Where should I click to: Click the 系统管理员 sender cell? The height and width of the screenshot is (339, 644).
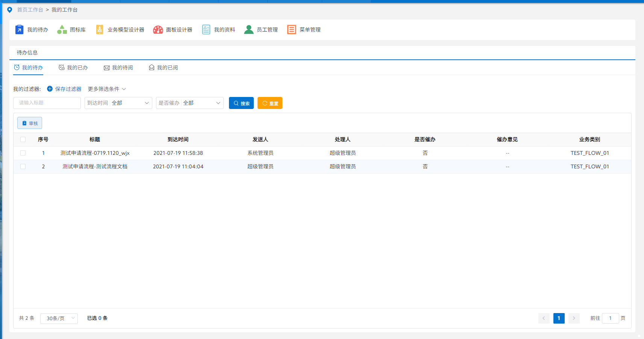261,153
